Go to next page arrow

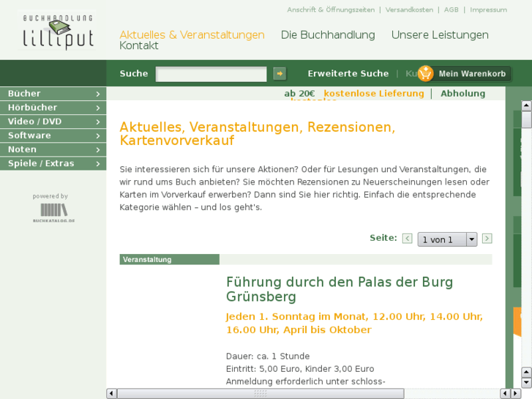pos(487,239)
